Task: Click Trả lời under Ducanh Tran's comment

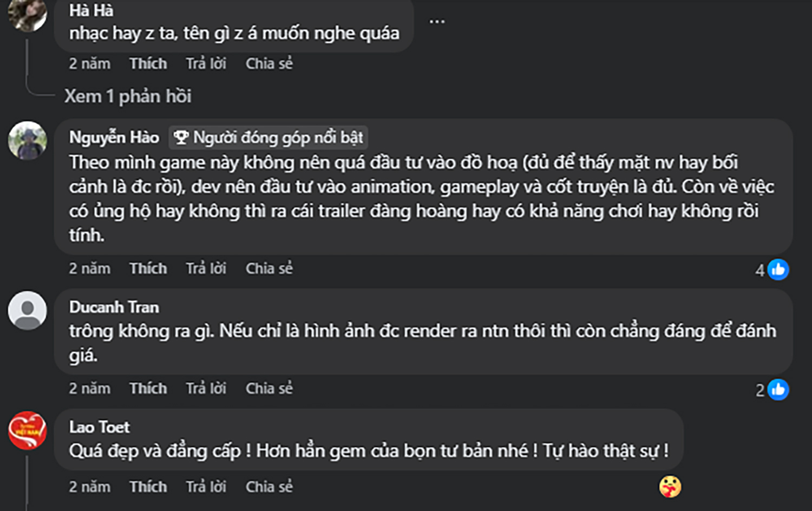Action: coord(206,389)
